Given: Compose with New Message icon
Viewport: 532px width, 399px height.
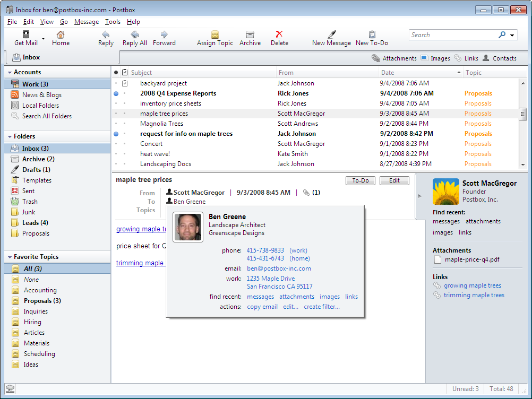Looking at the screenshot, I should pos(331,34).
